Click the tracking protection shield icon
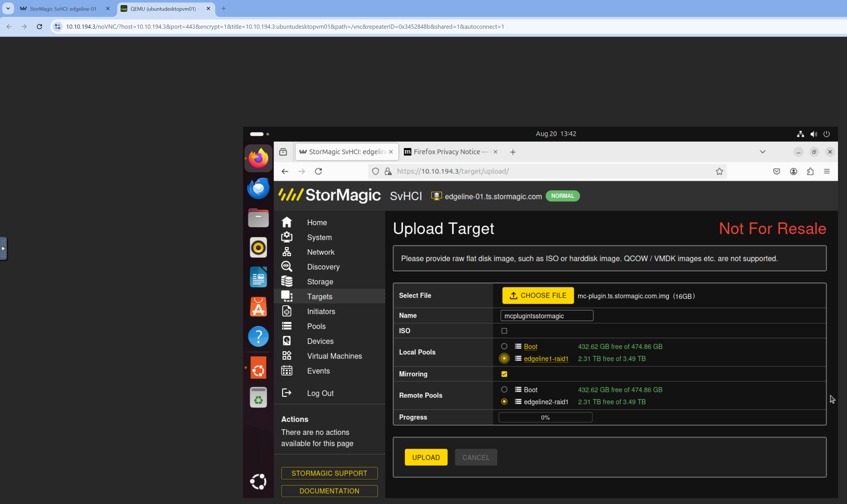The image size is (847, 504). coord(375,171)
